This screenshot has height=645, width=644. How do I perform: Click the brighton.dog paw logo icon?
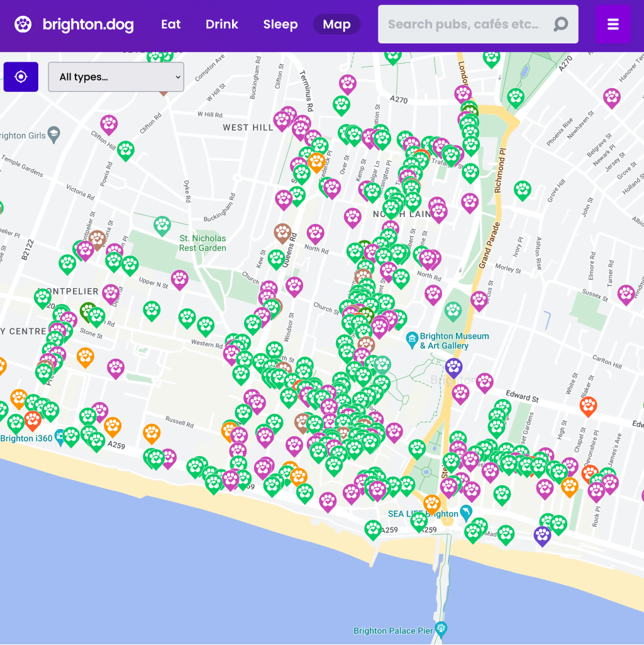pyautogui.click(x=23, y=25)
